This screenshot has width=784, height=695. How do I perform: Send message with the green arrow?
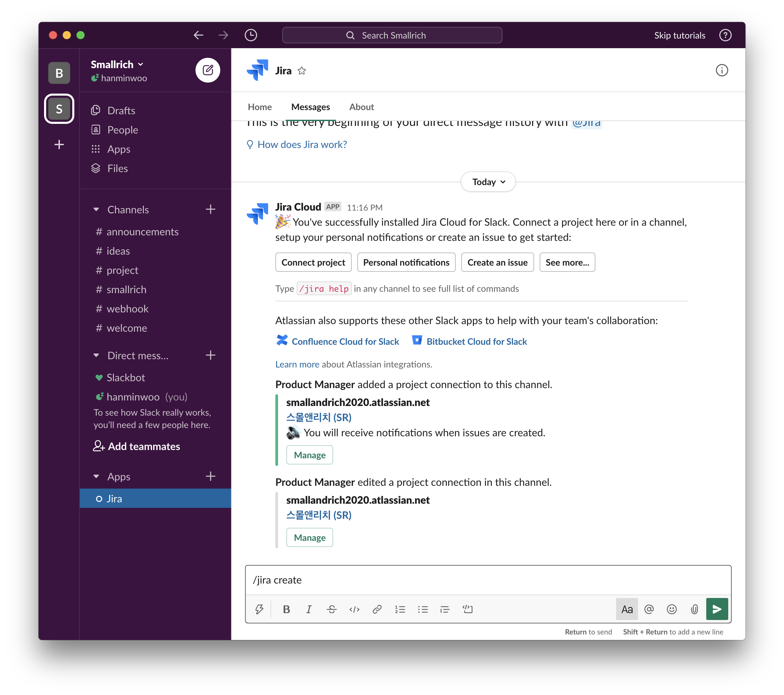click(717, 609)
